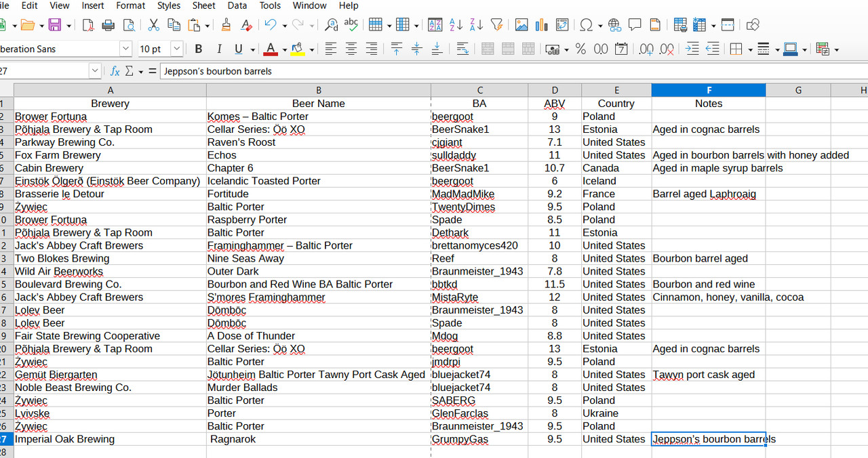Open Function Wizard fx icon
Viewport: 868px width, 458px height.
coord(115,71)
